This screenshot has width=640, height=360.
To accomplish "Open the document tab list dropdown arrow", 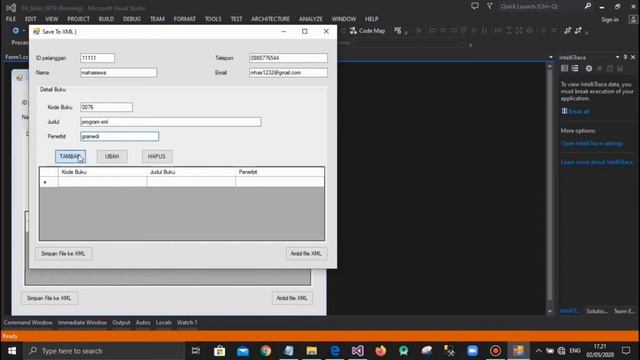I will click(x=551, y=58).
